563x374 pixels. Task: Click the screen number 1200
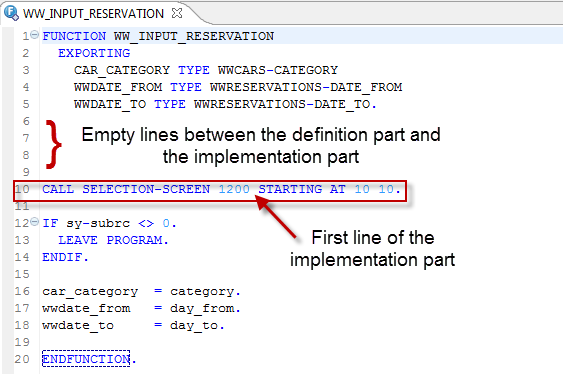(234, 189)
